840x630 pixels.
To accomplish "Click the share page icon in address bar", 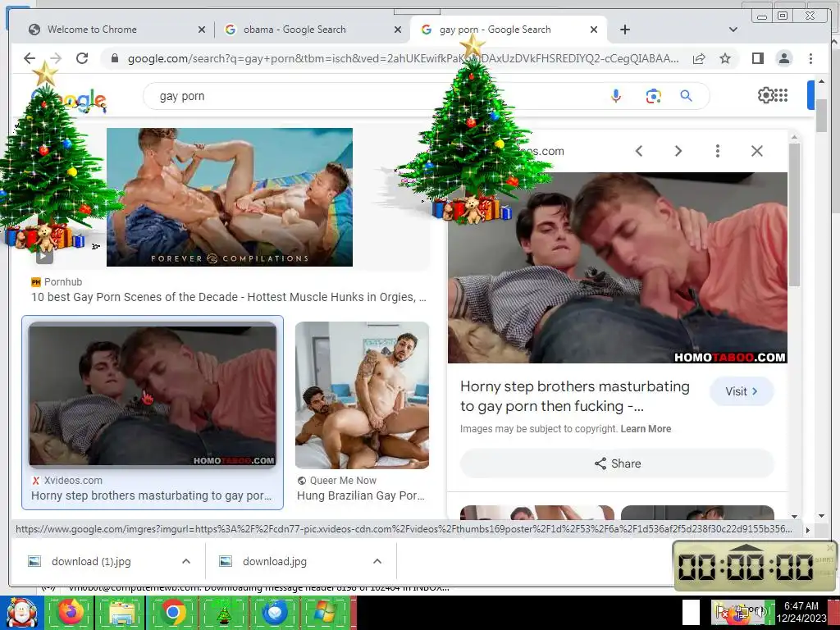I will (699, 58).
